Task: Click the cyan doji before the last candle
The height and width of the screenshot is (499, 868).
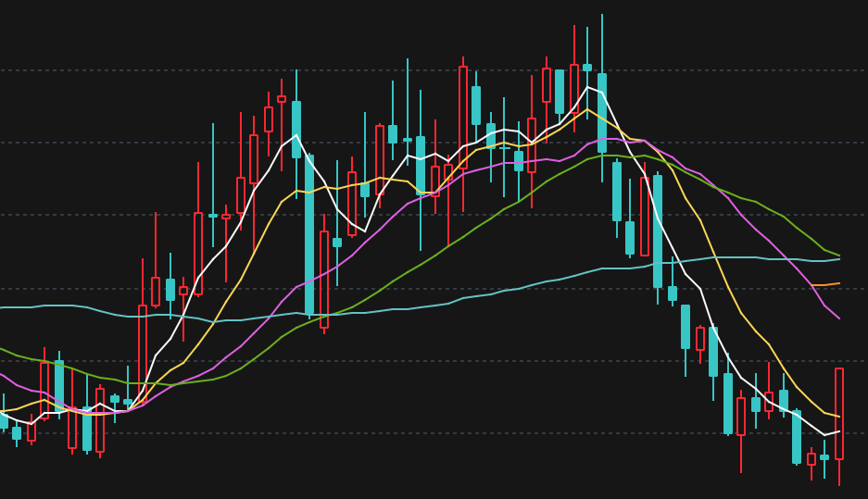Action: tap(824, 457)
